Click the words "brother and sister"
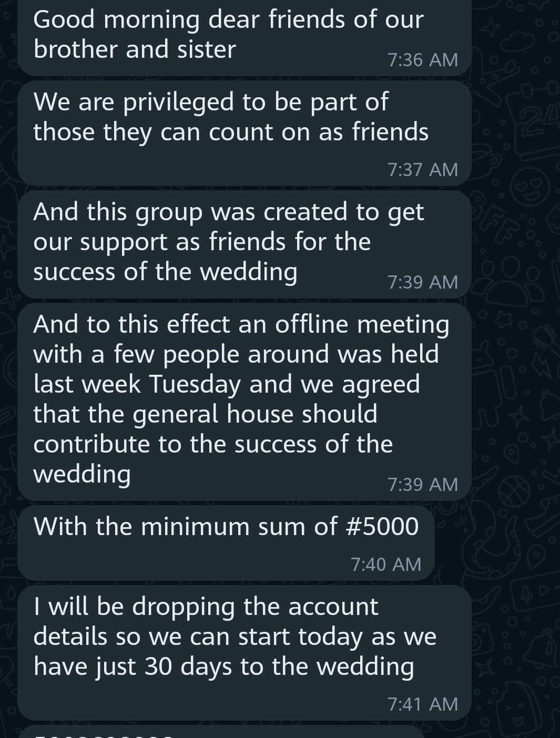This screenshot has height=738, width=560. [x=135, y=50]
